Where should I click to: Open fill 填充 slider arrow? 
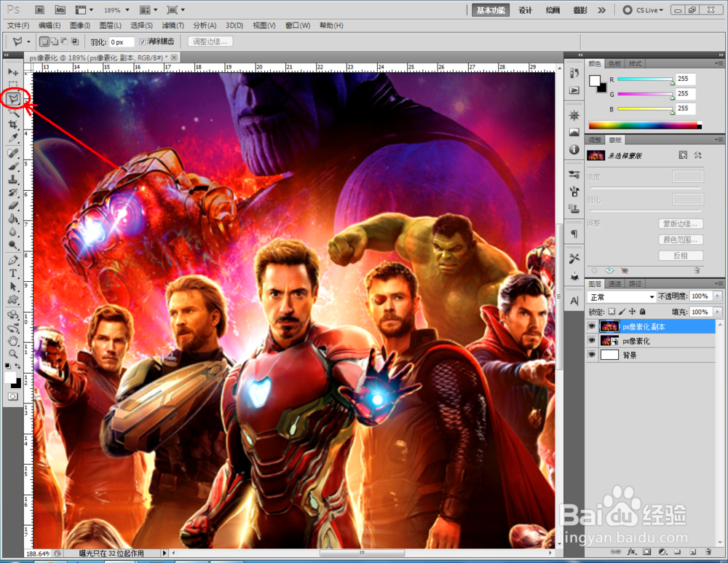718,312
